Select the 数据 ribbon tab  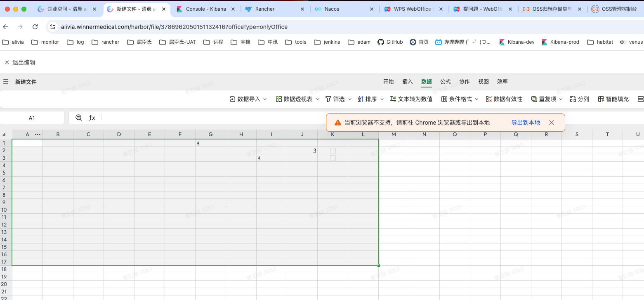[x=427, y=82]
